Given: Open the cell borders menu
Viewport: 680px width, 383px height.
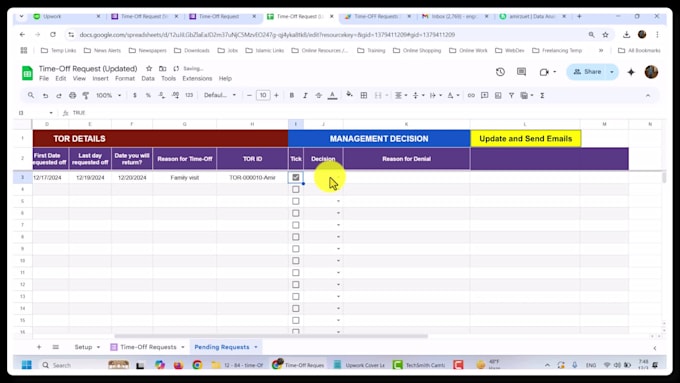Looking at the screenshot, I should (364, 95).
